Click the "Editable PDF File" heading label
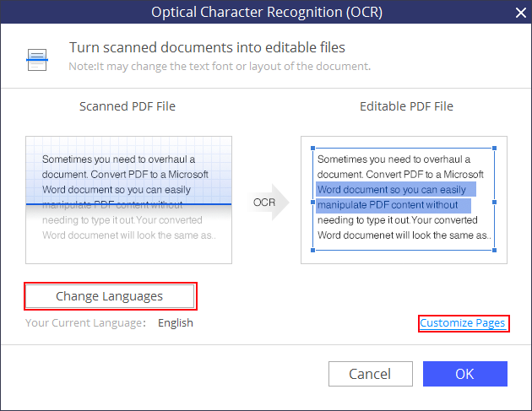 coord(406,106)
